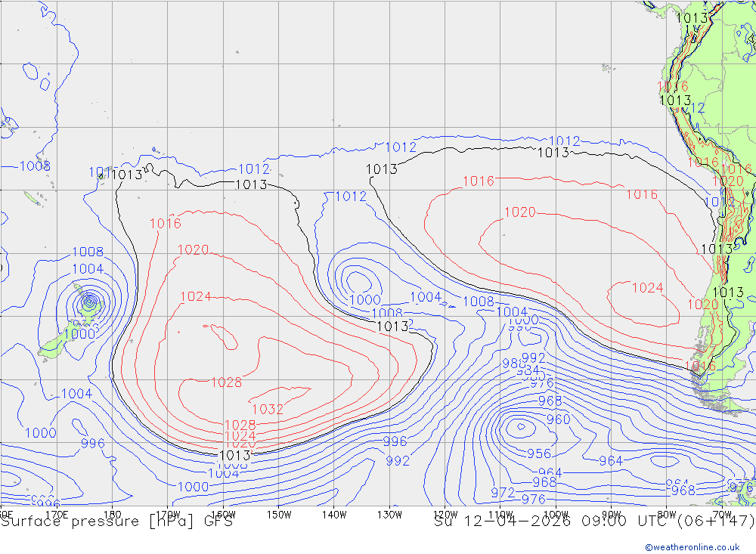This screenshot has width=756, height=554.
Task: Click the 960 isobar label
Action: point(558,419)
